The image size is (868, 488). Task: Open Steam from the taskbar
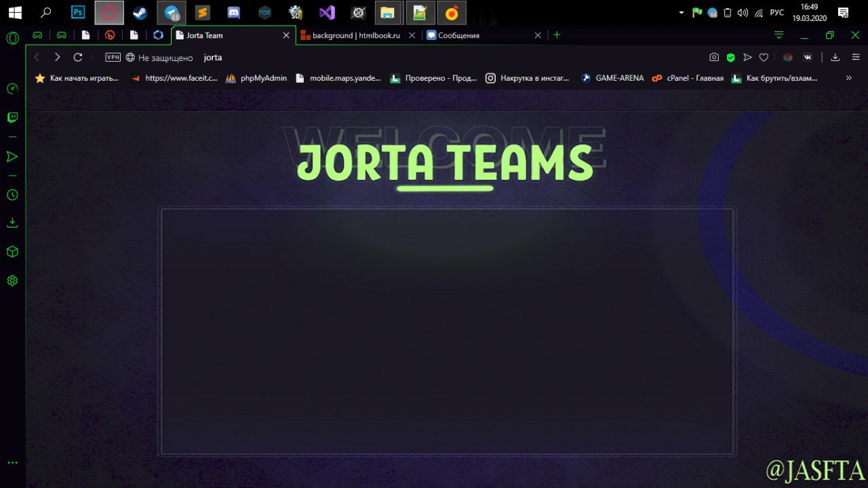click(x=140, y=12)
